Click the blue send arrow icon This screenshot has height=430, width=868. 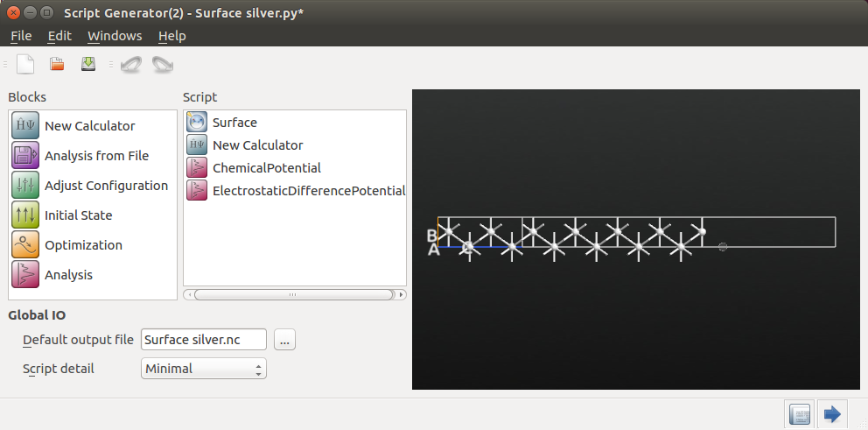pos(832,414)
